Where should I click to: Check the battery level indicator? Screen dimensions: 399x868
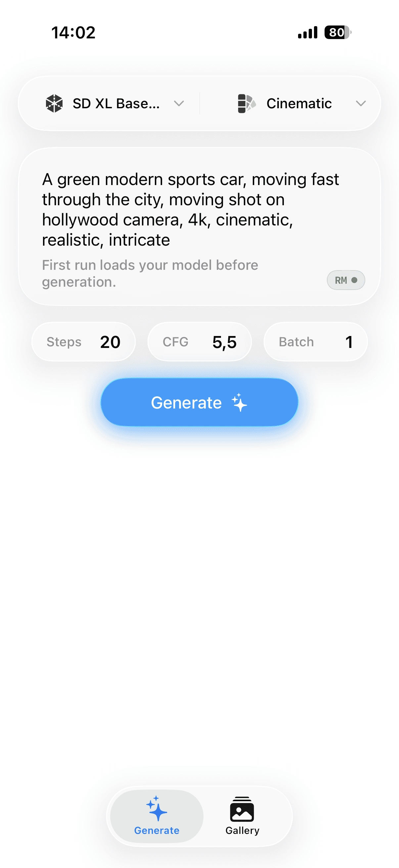click(x=338, y=32)
